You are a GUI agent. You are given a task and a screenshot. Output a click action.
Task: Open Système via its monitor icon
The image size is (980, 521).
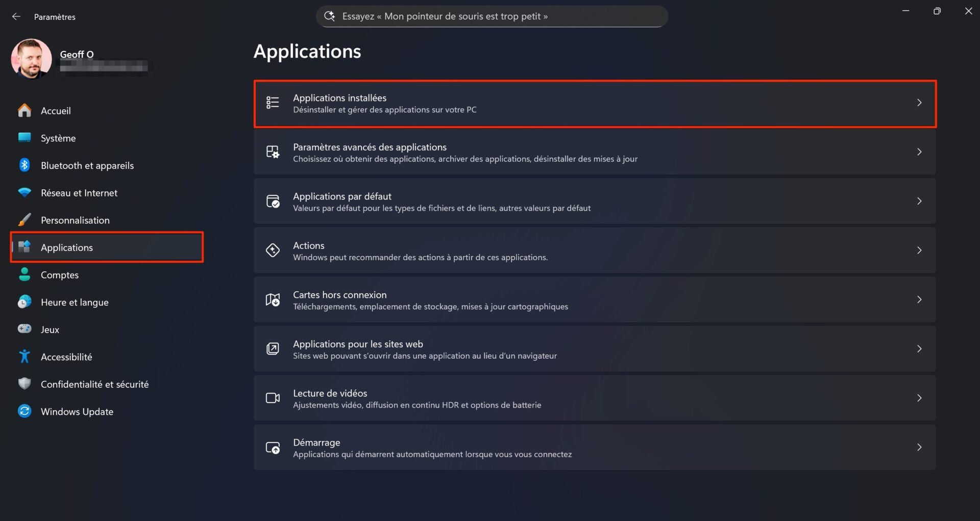click(24, 138)
